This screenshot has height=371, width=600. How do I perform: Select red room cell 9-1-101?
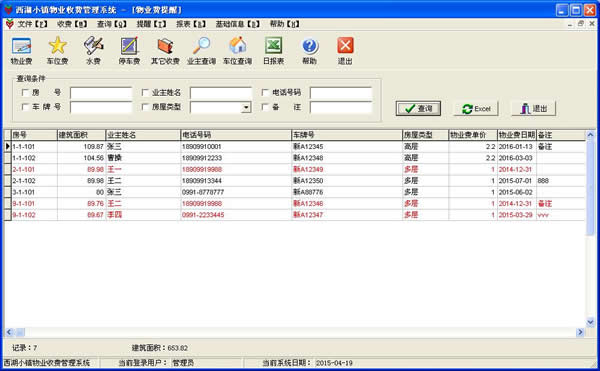coord(34,203)
